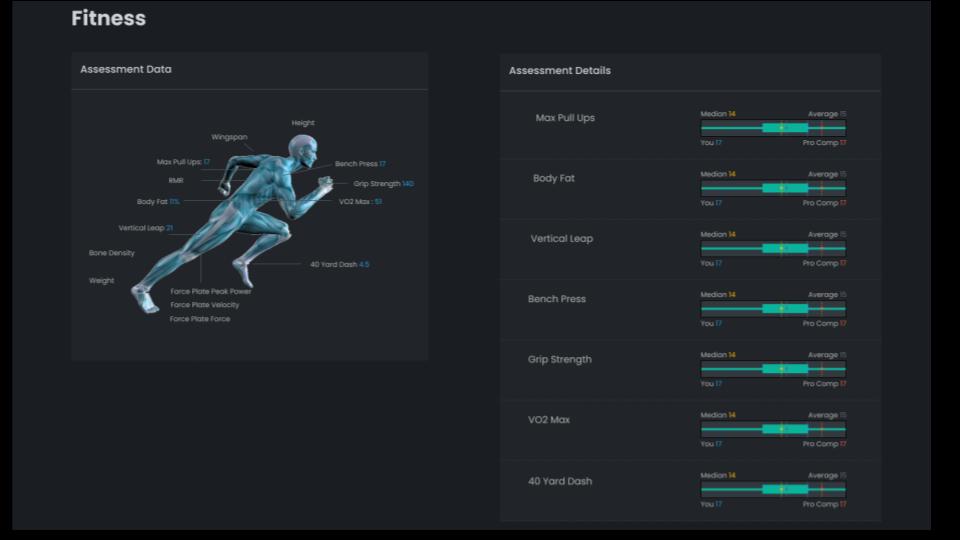The image size is (960, 540).
Task: Select the Wingspan label on the figure
Action: [x=229, y=137]
